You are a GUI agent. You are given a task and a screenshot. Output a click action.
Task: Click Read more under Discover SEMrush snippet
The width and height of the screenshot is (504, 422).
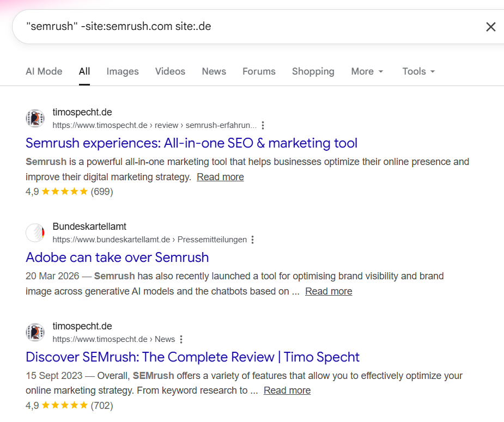[287, 390]
